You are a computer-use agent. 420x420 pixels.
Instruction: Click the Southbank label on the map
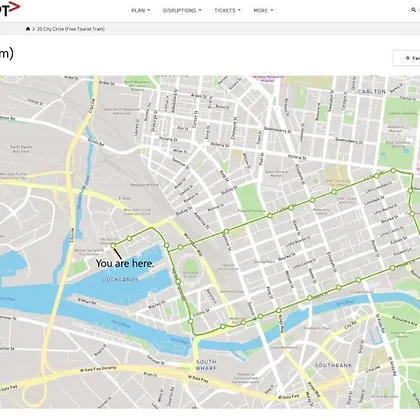click(333, 365)
